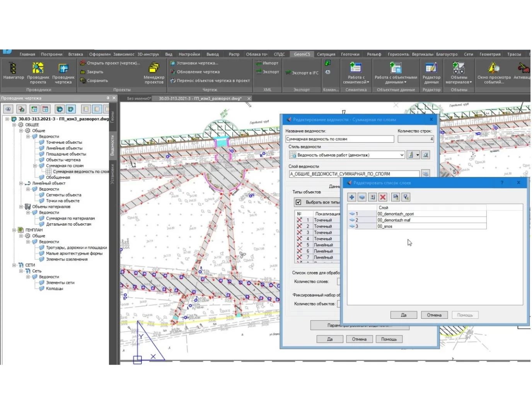This screenshot has height=415, width=532.
Task: Toggle the Выбрать все типы checkbox
Action: (298, 202)
